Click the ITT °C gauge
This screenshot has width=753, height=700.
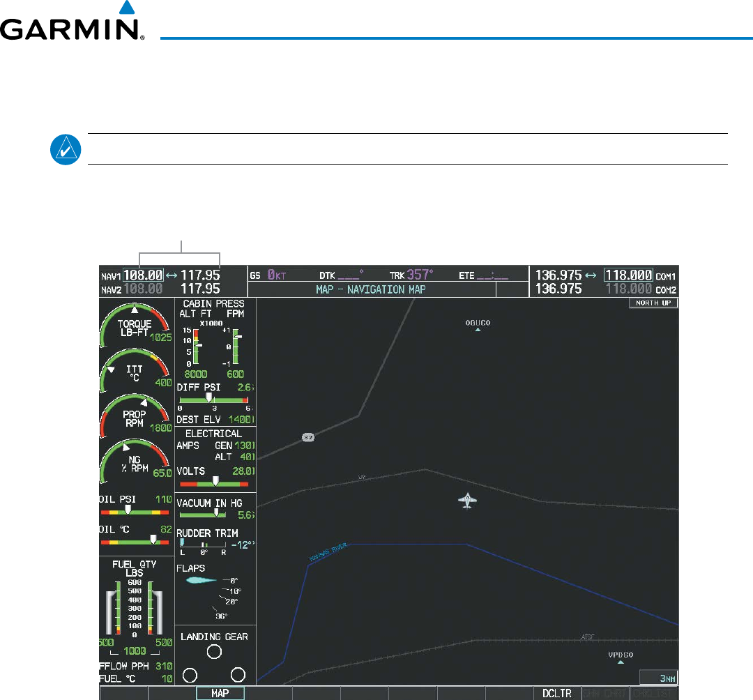135,370
